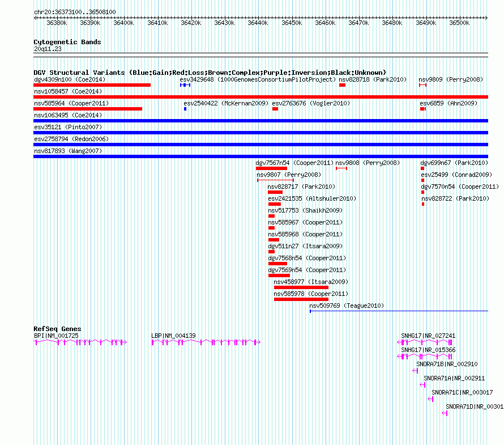The image size is (504, 445).
Task: Click the dgv699n67 (Park2010) label
Action: point(454,163)
